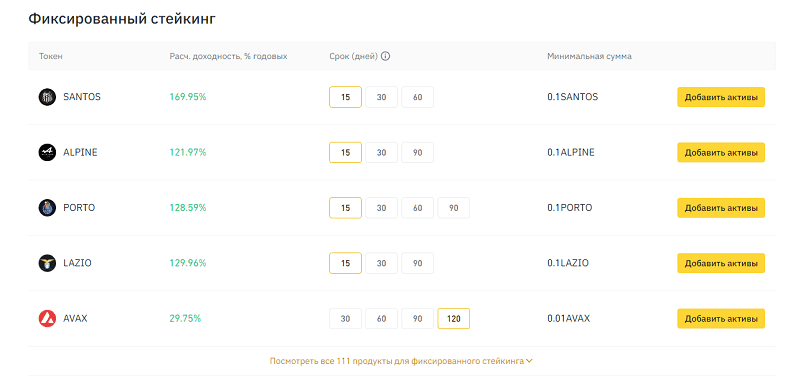Click Добавить активы for ALPINE
This screenshot has height=377, width=800.
tap(721, 153)
